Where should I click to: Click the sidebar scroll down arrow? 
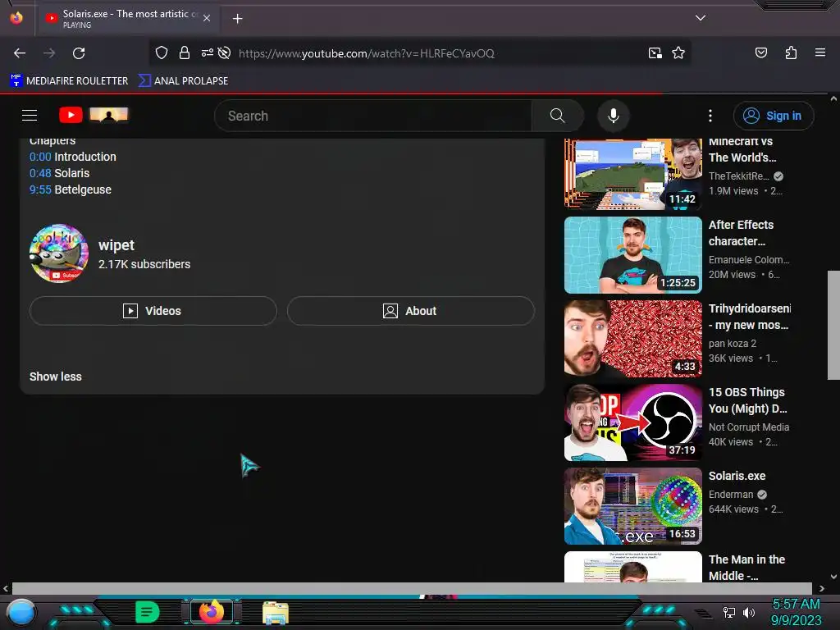[x=833, y=577]
